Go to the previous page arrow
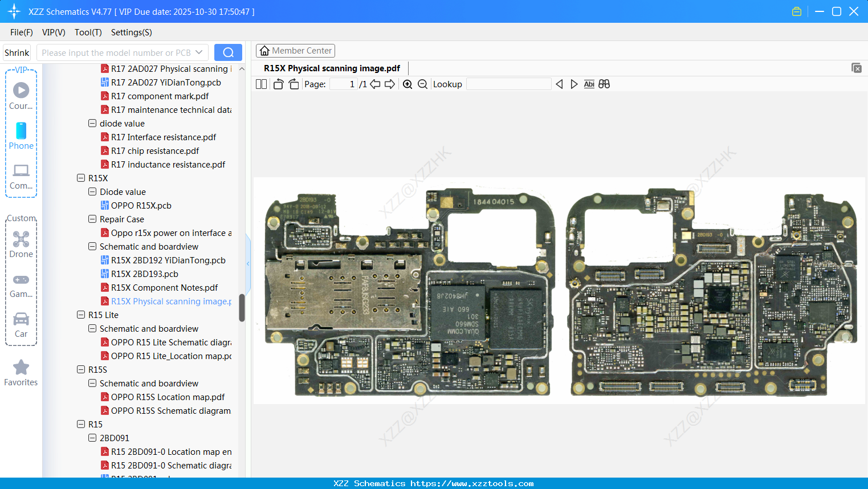868x489 pixels. 375,84
